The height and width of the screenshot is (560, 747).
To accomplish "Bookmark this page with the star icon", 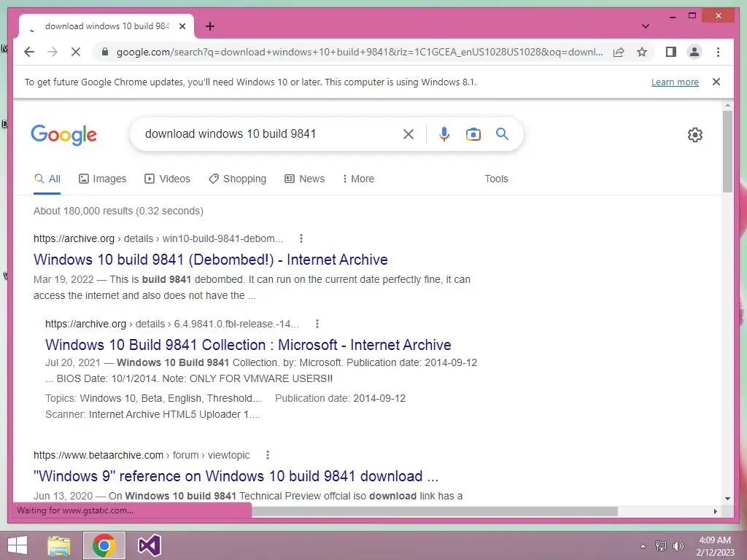I will (x=642, y=52).
